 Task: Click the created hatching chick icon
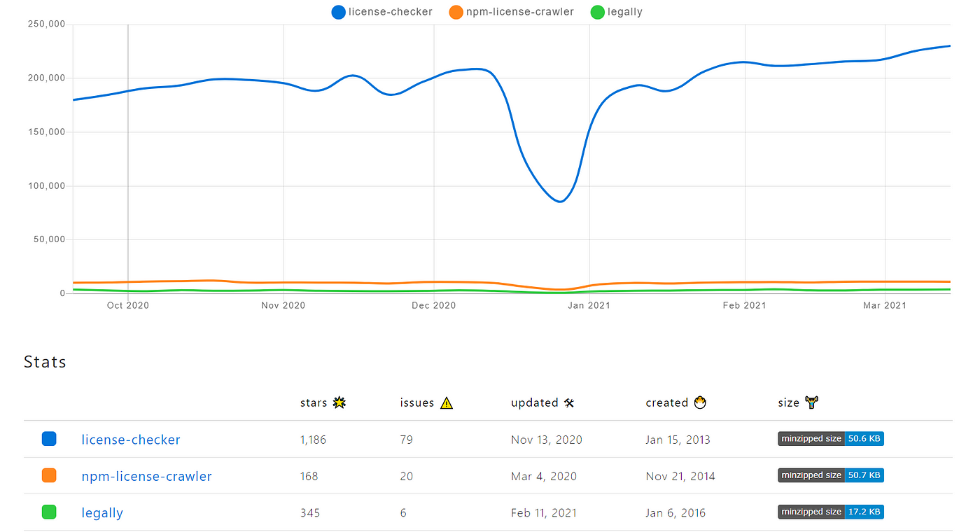[700, 402]
